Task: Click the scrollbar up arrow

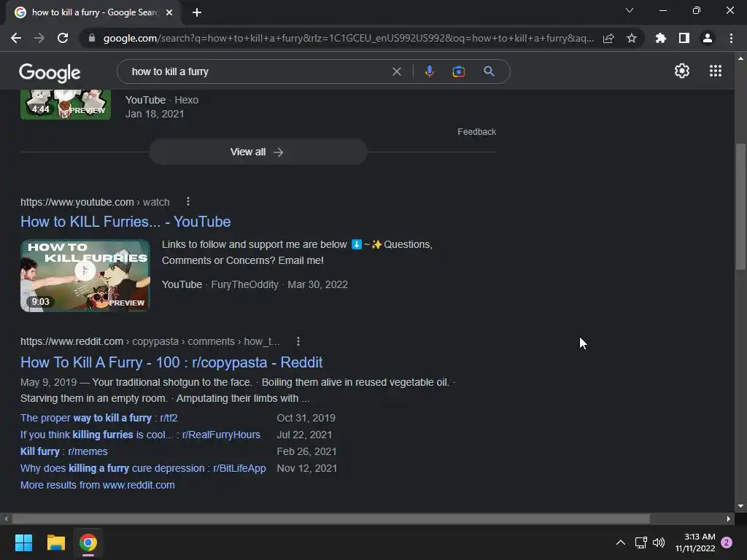Action: [x=740, y=58]
